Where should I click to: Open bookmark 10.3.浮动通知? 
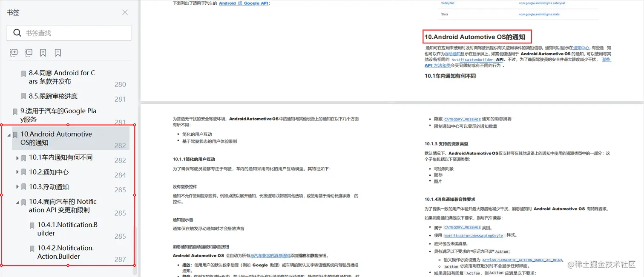(x=49, y=187)
